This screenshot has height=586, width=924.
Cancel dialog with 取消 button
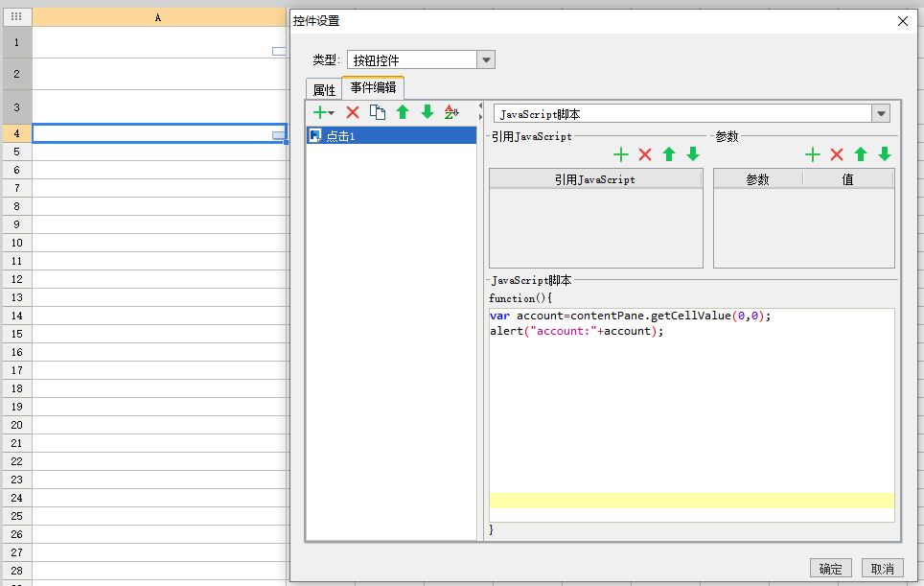(882, 569)
